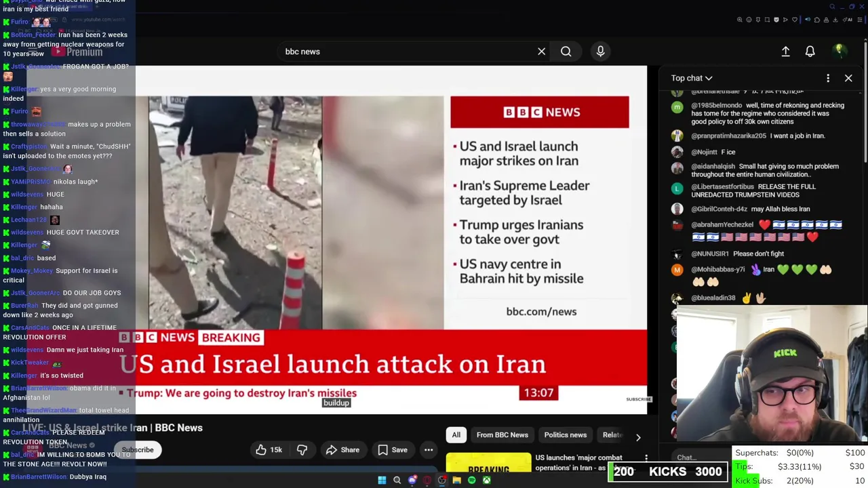Click @1985belmondo's chat username

point(716,106)
